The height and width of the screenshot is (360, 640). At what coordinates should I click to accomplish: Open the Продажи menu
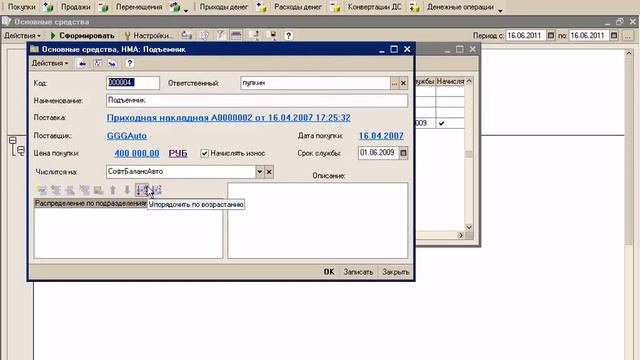click(76, 7)
